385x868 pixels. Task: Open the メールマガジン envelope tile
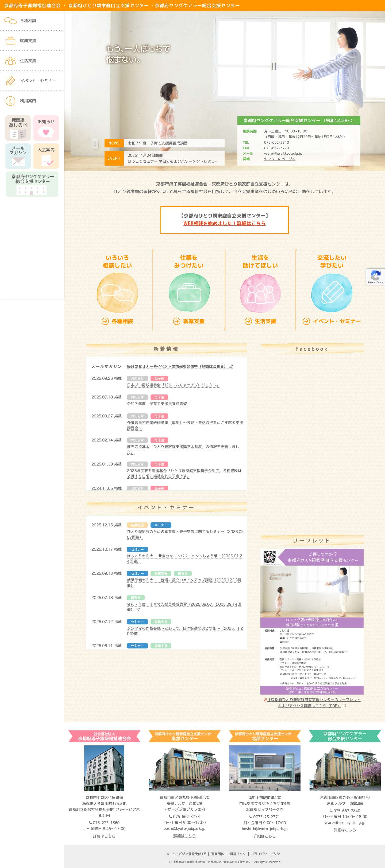coord(18,156)
